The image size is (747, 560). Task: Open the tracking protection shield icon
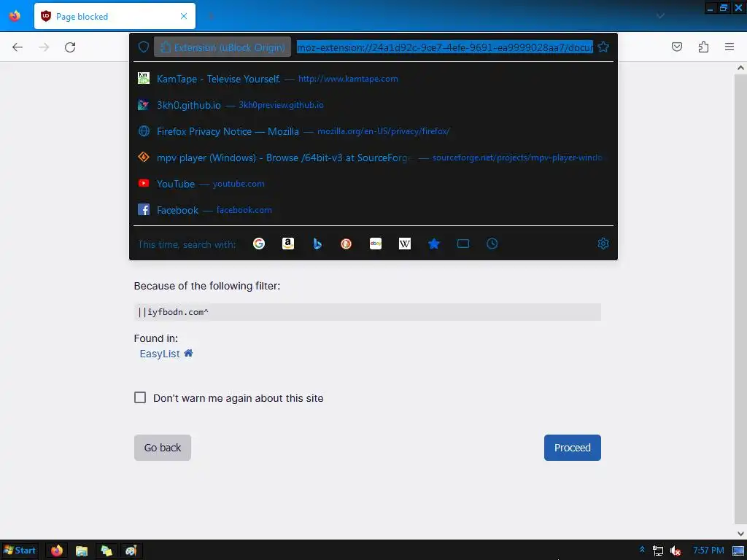click(x=144, y=47)
